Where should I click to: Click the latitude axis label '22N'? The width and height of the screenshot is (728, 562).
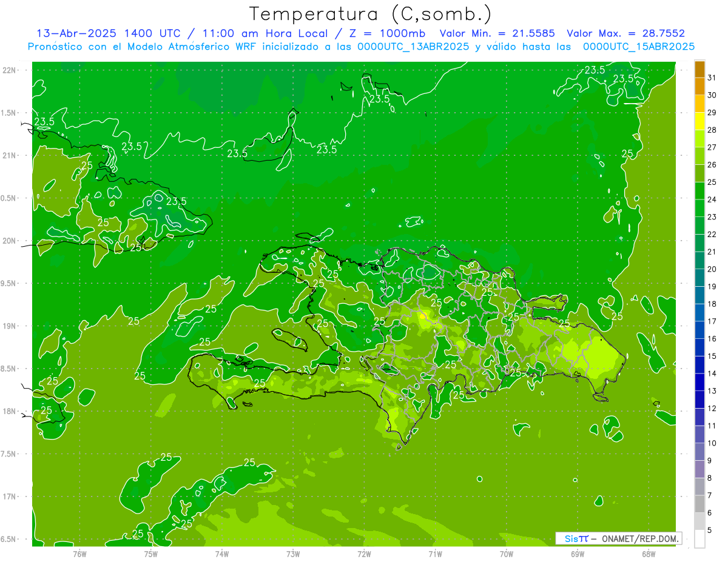10,70
